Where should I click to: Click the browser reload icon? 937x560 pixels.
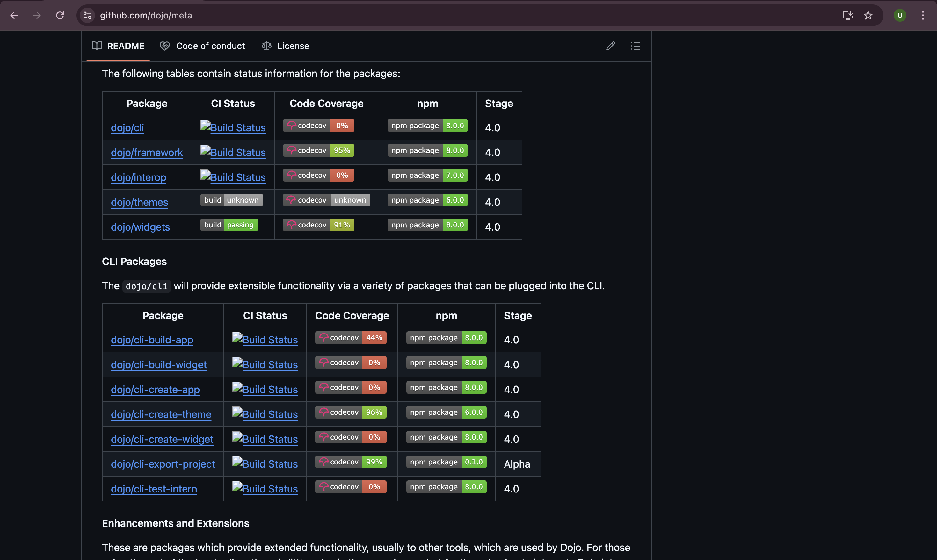pyautogui.click(x=60, y=15)
